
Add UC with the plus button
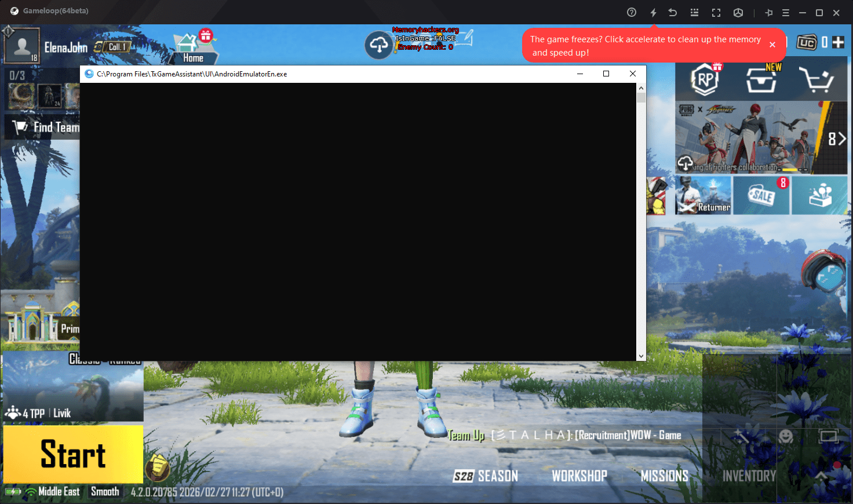pyautogui.click(x=838, y=42)
